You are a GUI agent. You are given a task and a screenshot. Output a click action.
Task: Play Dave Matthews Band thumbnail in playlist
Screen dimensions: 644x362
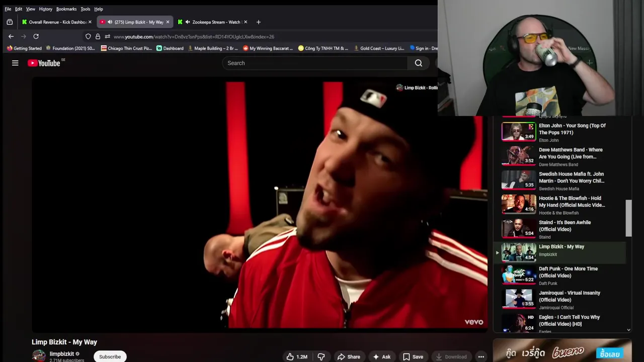519,156
